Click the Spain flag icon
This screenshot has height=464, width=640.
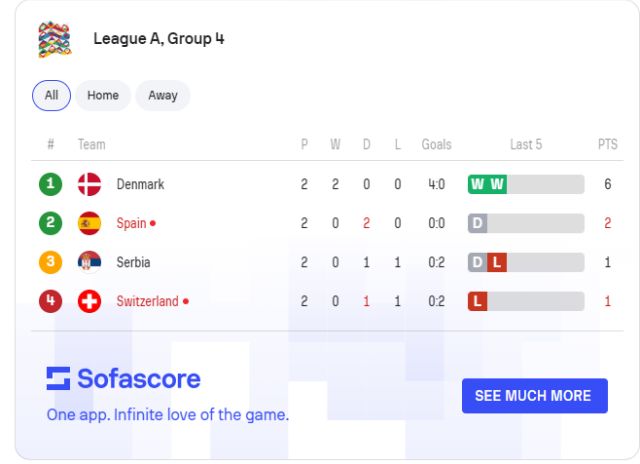point(90,223)
